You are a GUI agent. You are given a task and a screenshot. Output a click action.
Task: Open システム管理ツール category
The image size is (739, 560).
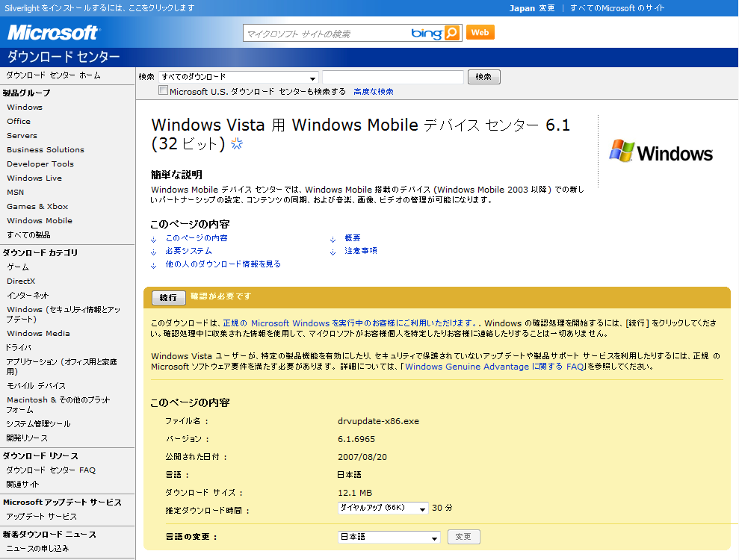coord(38,424)
